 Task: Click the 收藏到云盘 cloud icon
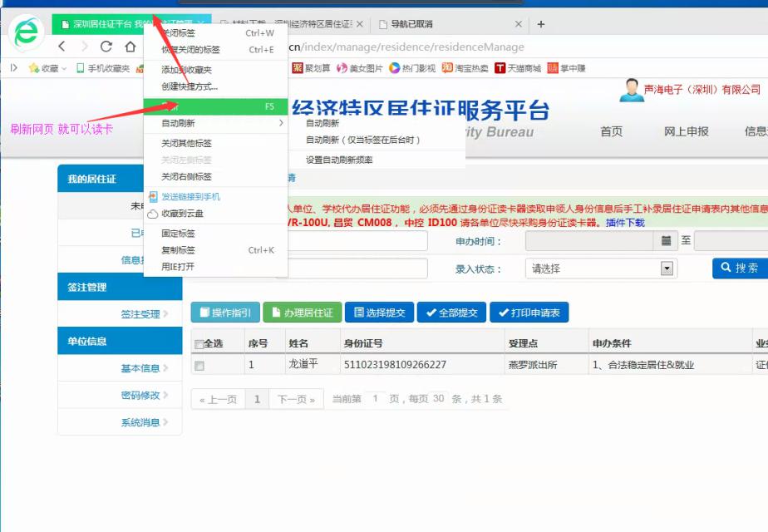pyautogui.click(x=153, y=214)
